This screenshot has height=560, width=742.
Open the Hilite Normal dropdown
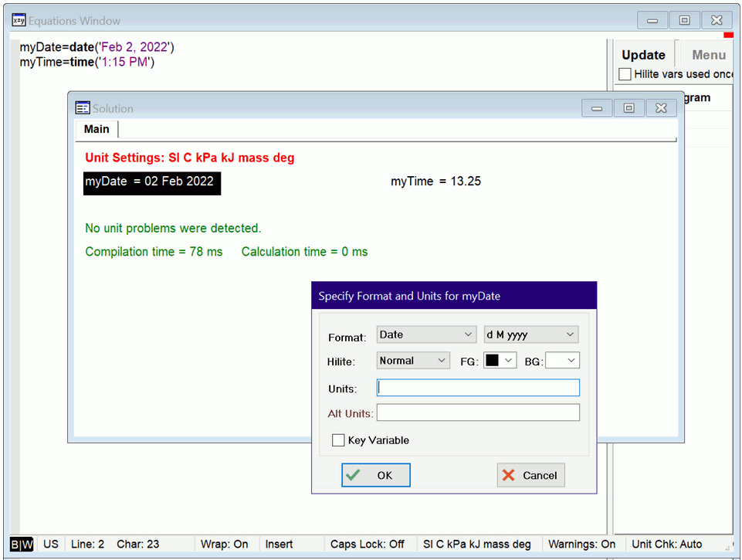413,361
